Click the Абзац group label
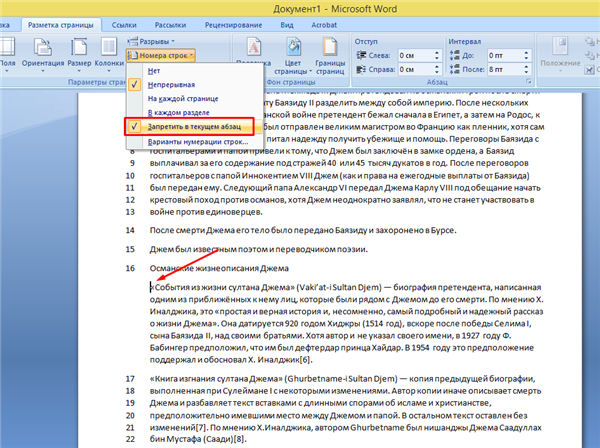The height and width of the screenshot is (448, 600). coord(437,82)
